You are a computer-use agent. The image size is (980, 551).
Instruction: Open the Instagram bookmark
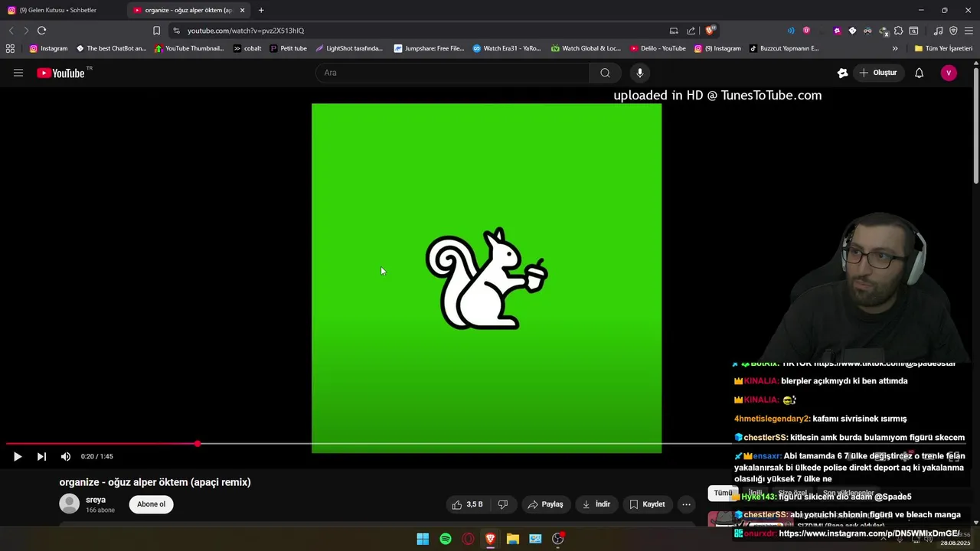pos(48,48)
